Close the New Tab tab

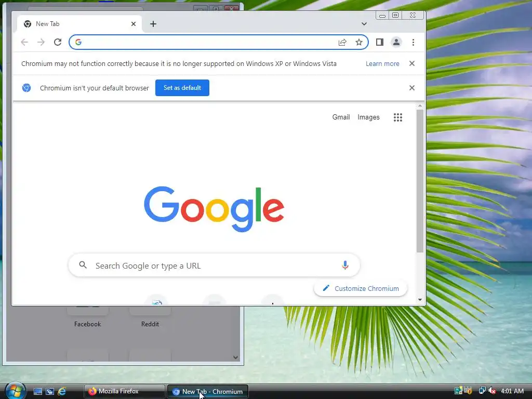(x=134, y=24)
